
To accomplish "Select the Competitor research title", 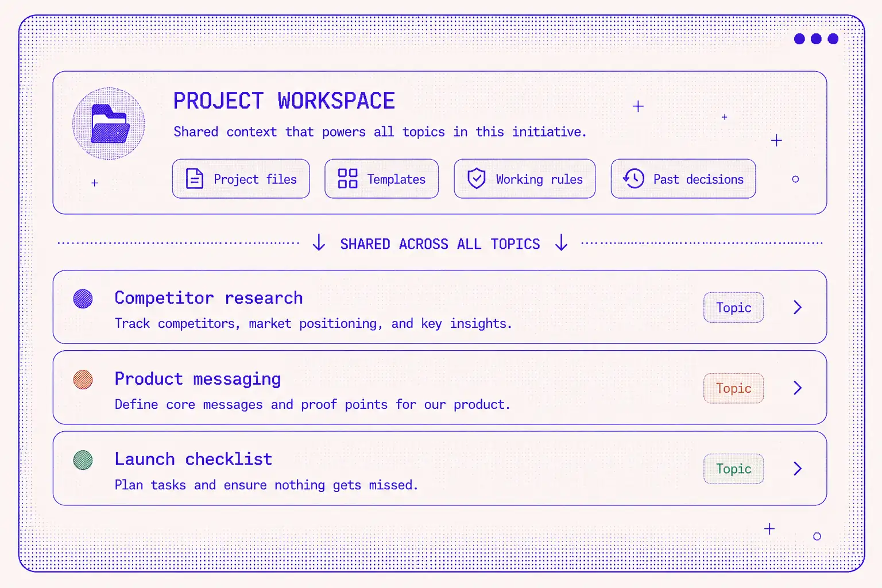I will 208,298.
